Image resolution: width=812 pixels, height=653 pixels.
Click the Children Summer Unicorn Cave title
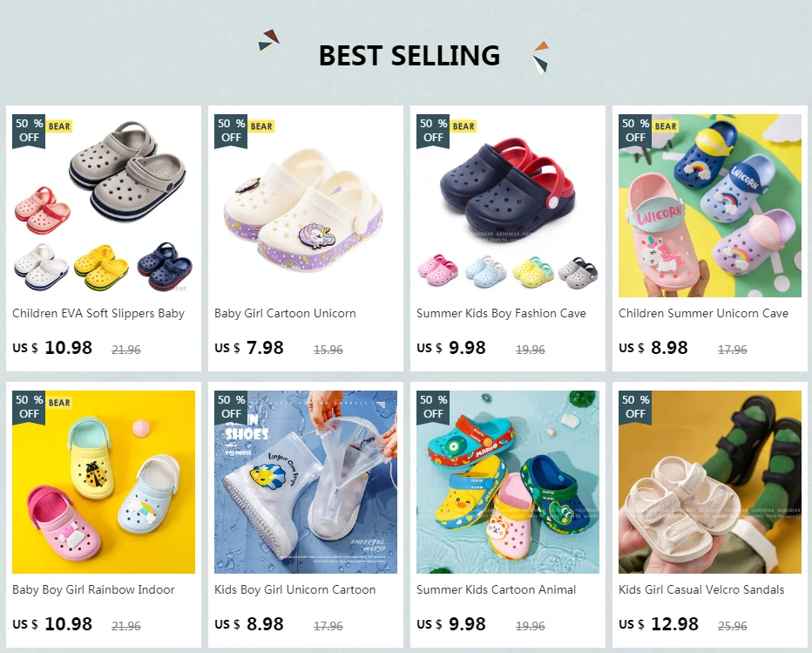[x=703, y=314]
